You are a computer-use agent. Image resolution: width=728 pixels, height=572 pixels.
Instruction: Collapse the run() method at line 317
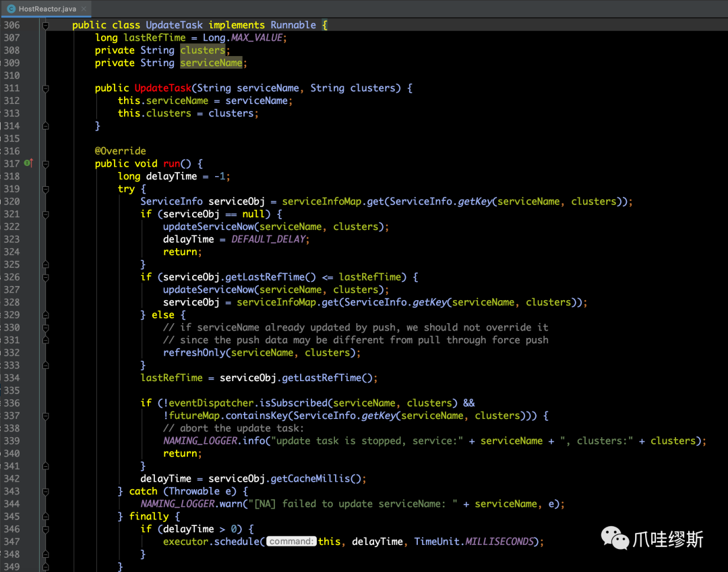(x=46, y=164)
